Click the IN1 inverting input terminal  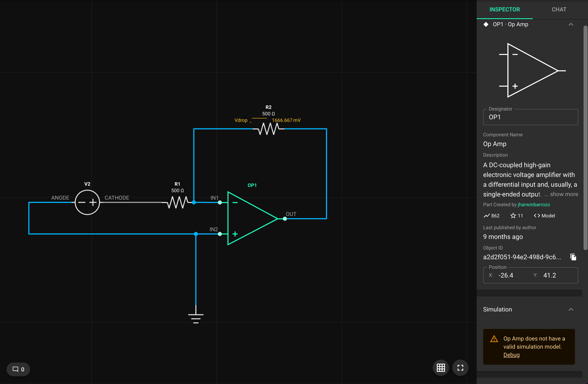click(x=220, y=203)
